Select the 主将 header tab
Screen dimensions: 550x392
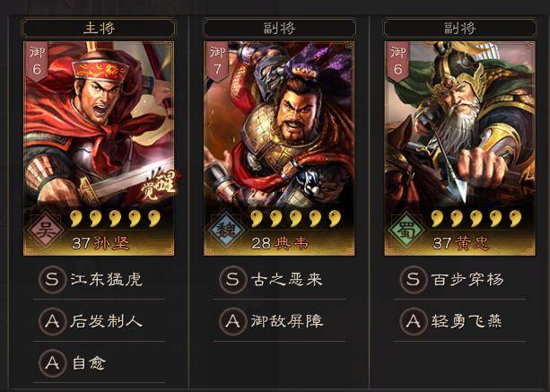pyautogui.click(x=99, y=28)
